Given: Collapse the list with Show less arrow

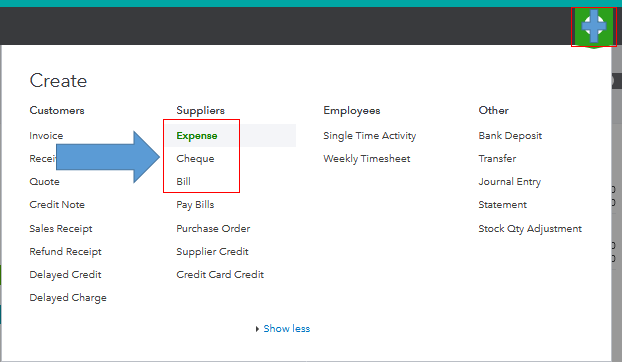Looking at the screenshot, I should 257,329.
